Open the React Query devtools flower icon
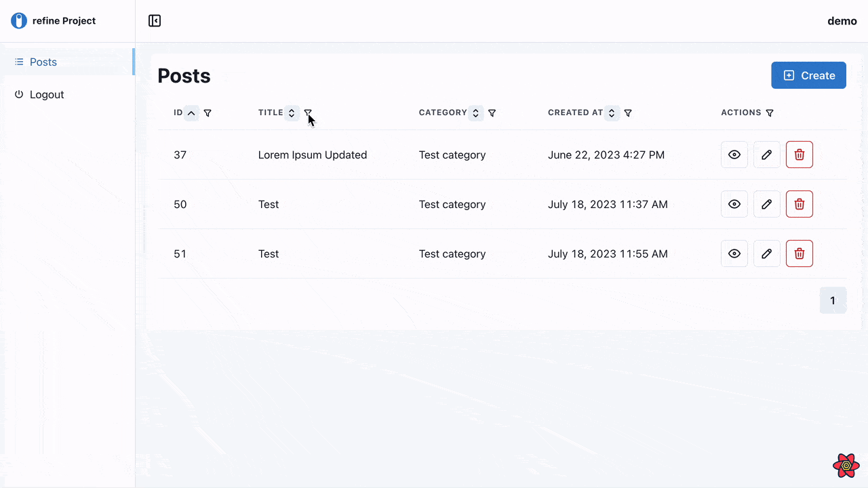Screen dimensions: 868x488 click(846, 466)
